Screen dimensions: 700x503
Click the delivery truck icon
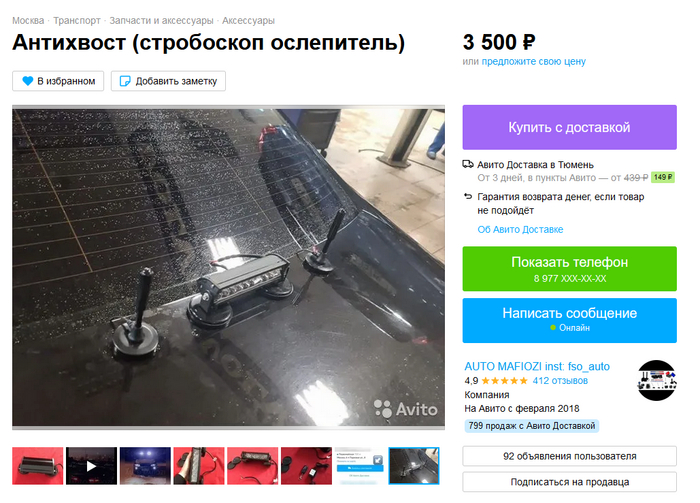pos(468,164)
